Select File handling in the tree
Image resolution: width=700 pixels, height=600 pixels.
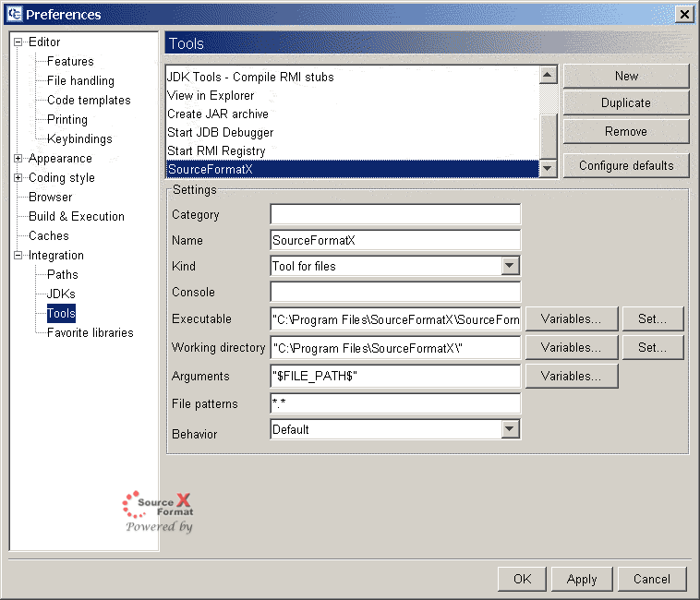click(80, 80)
